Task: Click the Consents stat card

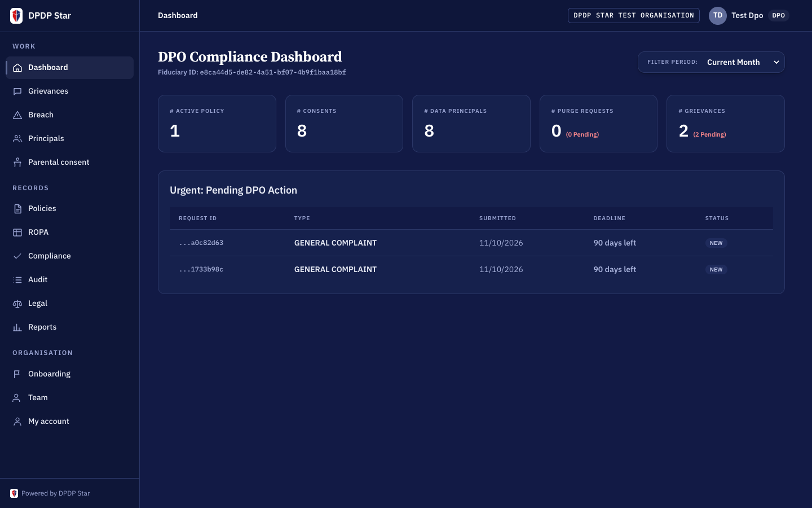Action: pyautogui.click(x=344, y=124)
